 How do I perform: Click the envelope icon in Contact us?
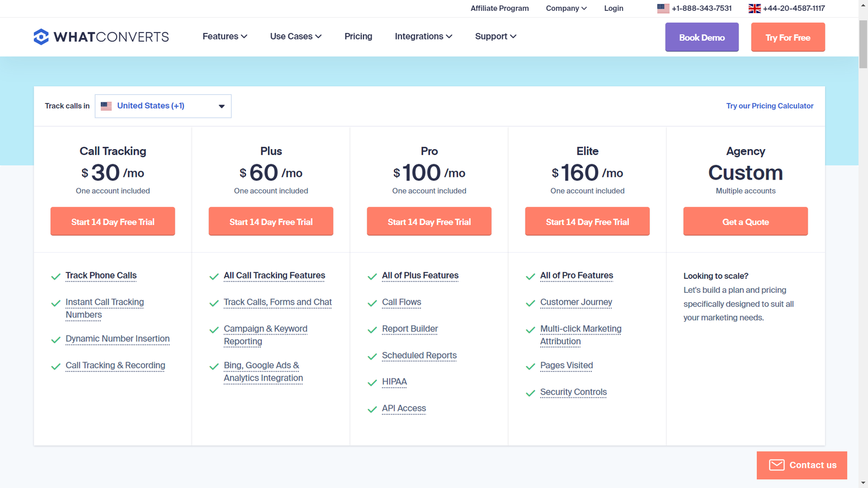777,465
